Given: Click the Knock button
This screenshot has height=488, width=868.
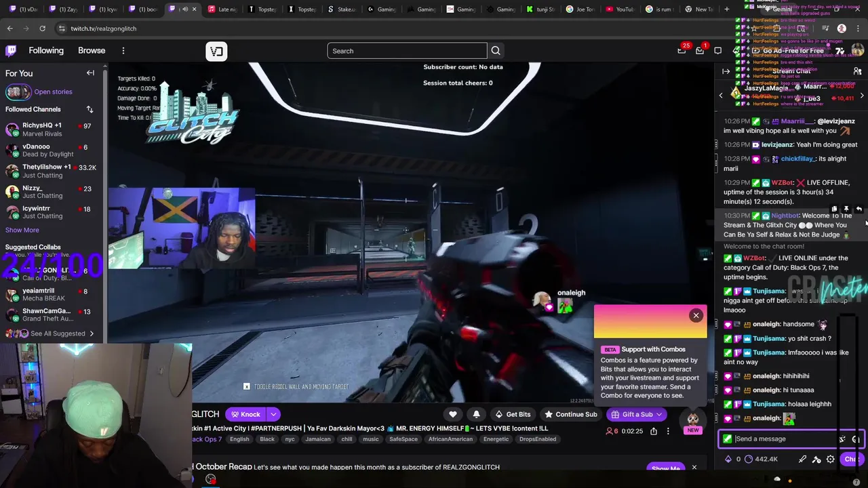Looking at the screenshot, I should click(246, 414).
